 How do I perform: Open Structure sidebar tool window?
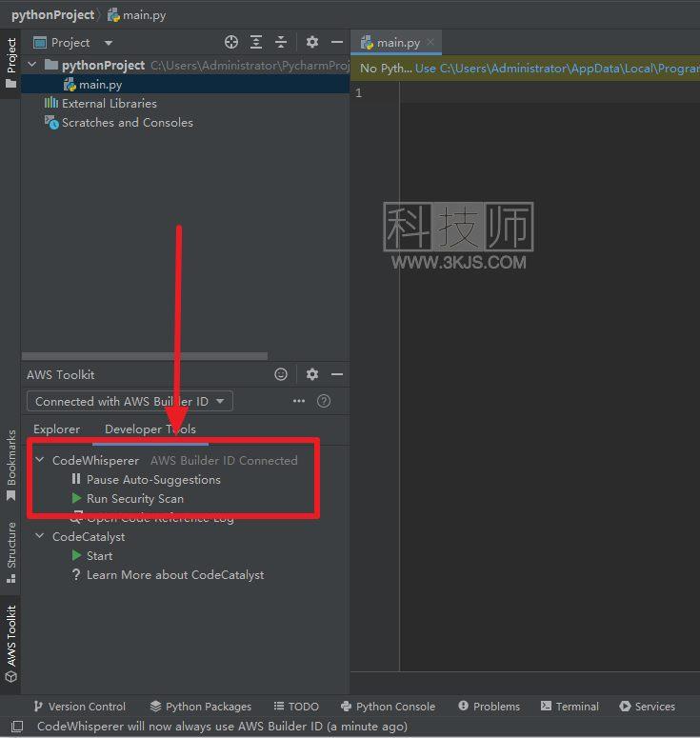coord(10,552)
